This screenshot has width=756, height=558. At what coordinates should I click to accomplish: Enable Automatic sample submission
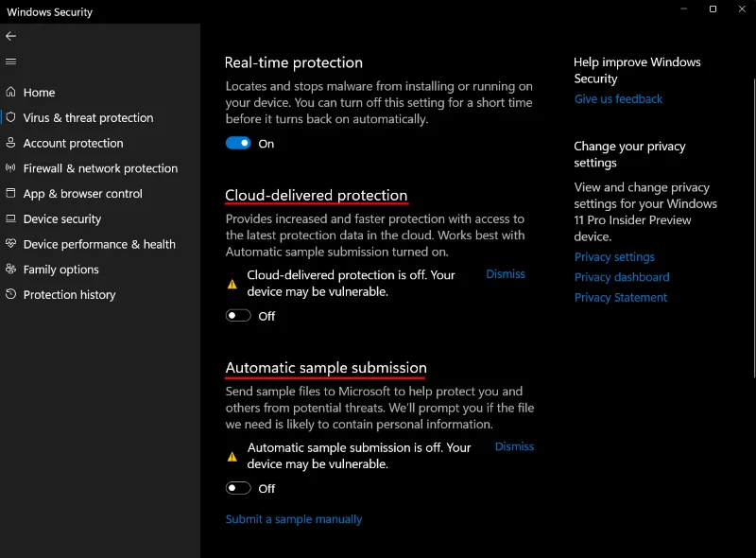pos(237,488)
